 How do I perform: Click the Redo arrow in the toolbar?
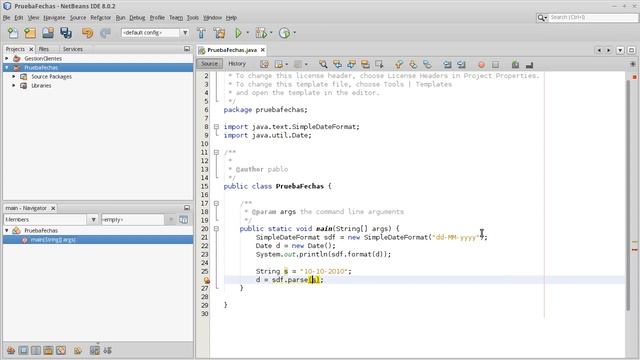[105, 33]
